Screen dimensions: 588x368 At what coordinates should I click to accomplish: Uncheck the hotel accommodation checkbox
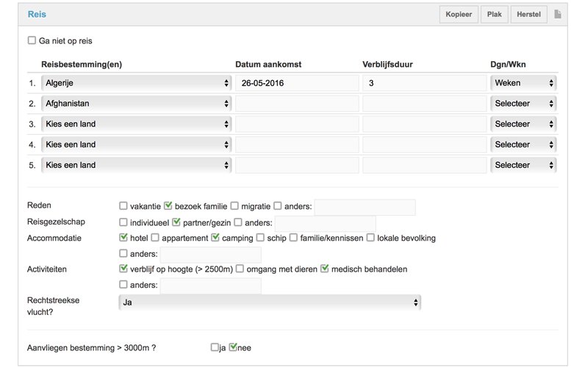point(123,238)
